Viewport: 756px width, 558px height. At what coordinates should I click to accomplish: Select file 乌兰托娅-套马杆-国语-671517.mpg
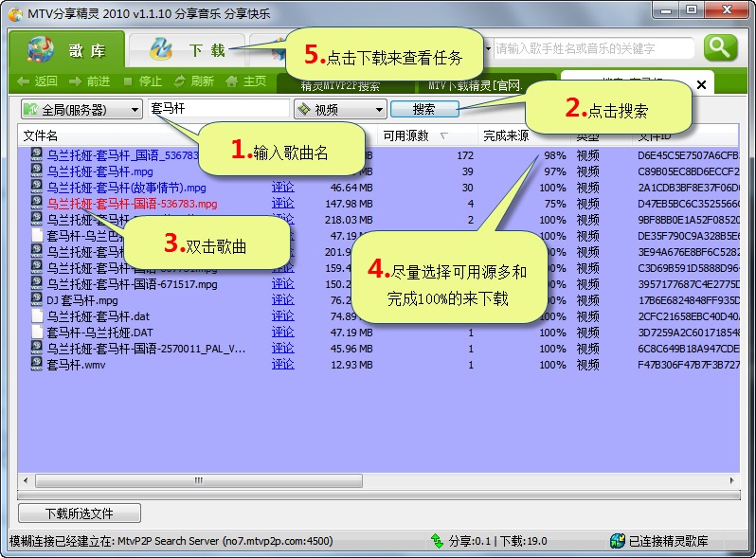(132, 284)
